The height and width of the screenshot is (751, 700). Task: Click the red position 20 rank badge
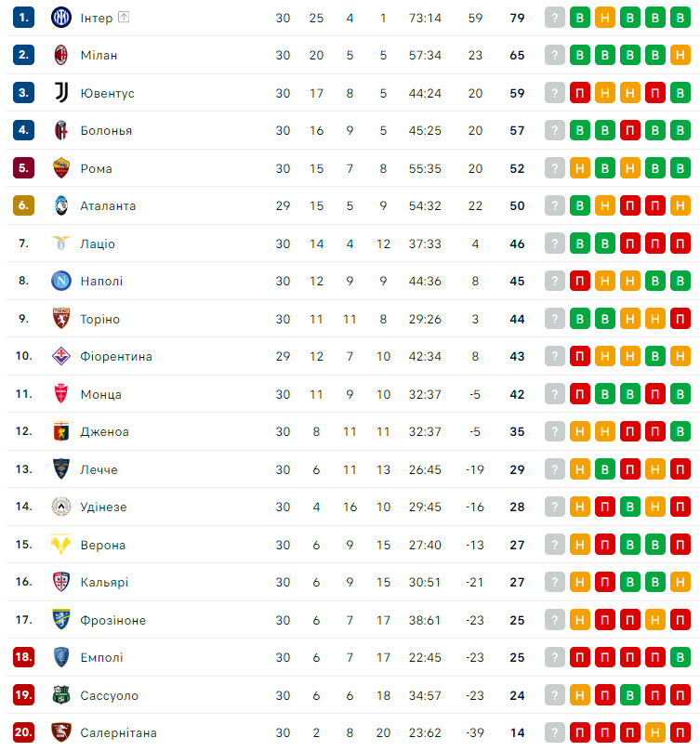24,733
